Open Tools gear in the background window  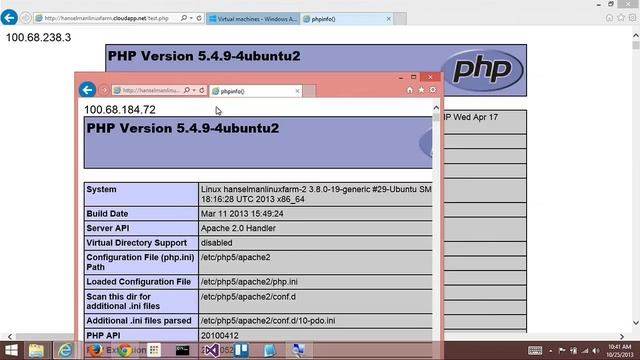pyautogui.click(x=632, y=18)
